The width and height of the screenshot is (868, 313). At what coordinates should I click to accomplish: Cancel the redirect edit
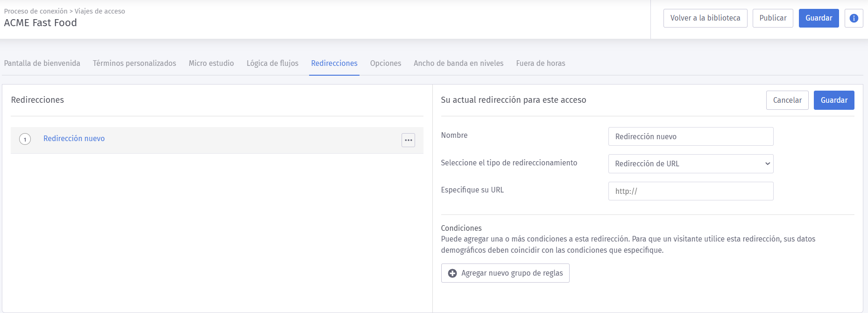coord(787,100)
